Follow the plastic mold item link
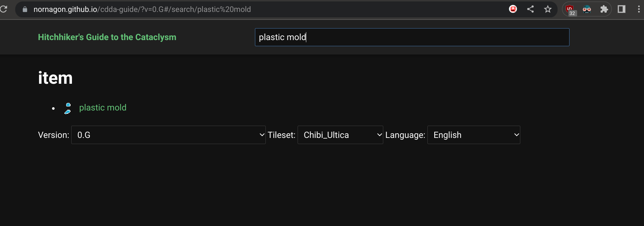 point(103,108)
